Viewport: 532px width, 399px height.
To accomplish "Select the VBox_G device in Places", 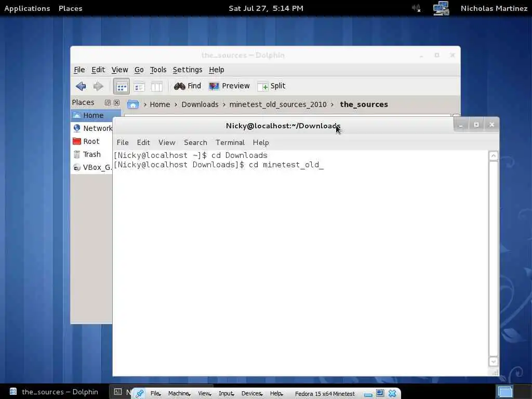I will point(92,167).
